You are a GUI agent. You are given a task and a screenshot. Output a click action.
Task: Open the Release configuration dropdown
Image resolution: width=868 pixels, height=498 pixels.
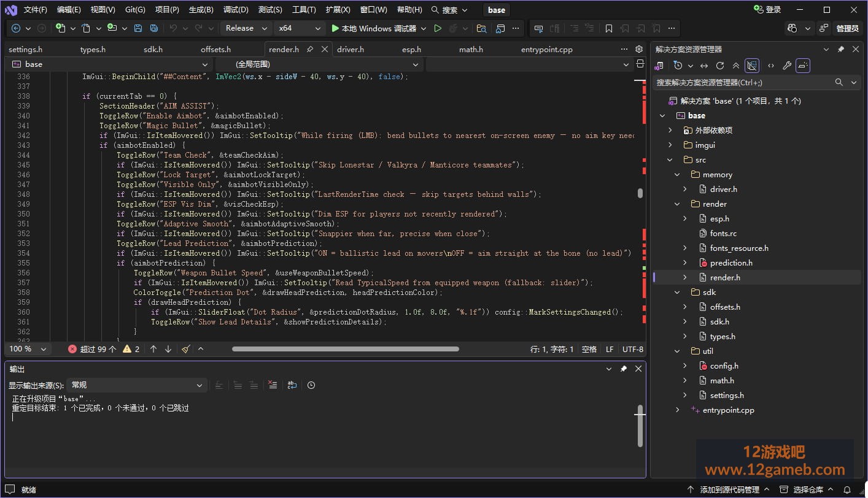click(246, 28)
